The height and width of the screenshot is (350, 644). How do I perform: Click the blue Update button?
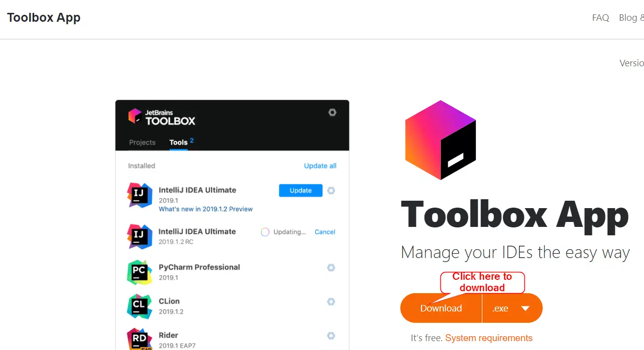[x=301, y=190]
